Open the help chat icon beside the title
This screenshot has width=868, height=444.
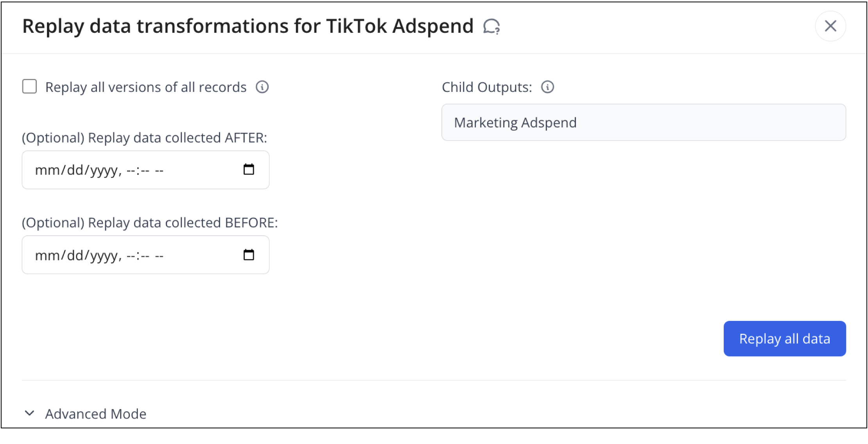click(x=491, y=27)
